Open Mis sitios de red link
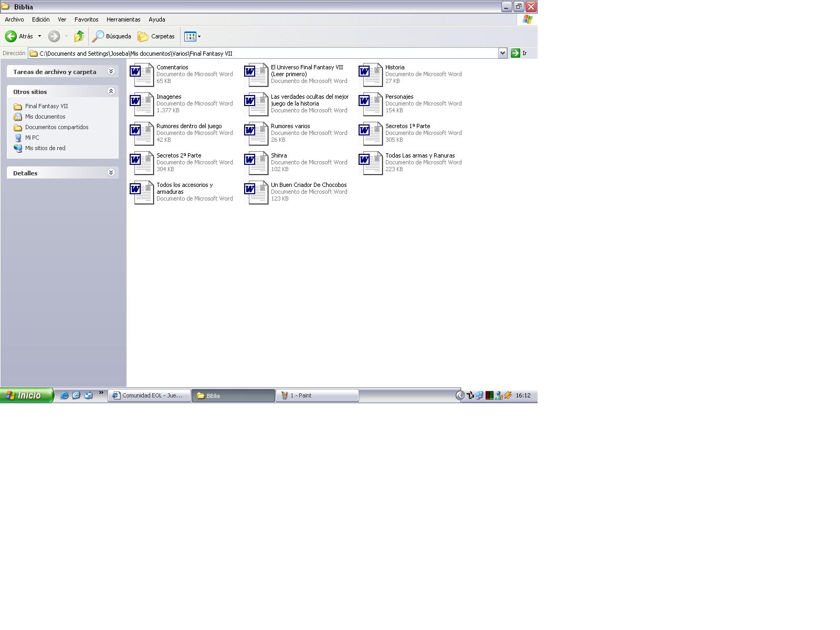This screenshot has height=630, width=840. [45, 148]
